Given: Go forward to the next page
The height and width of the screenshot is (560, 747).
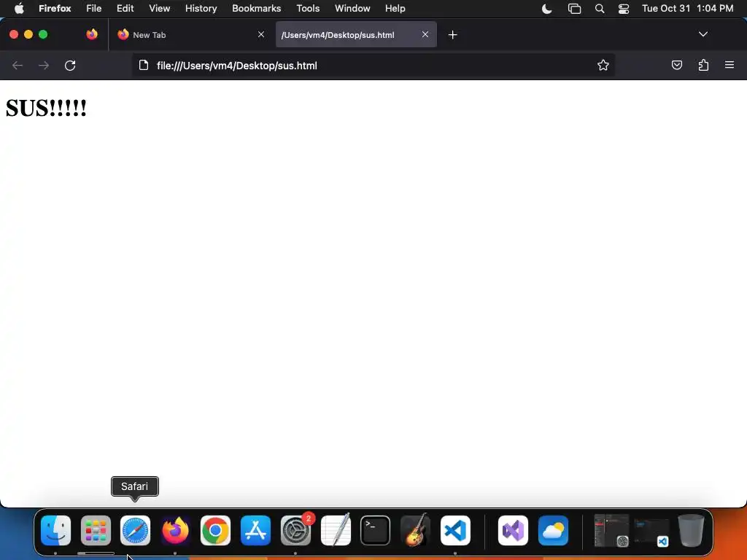Looking at the screenshot, I should click(x=44, y=65).
